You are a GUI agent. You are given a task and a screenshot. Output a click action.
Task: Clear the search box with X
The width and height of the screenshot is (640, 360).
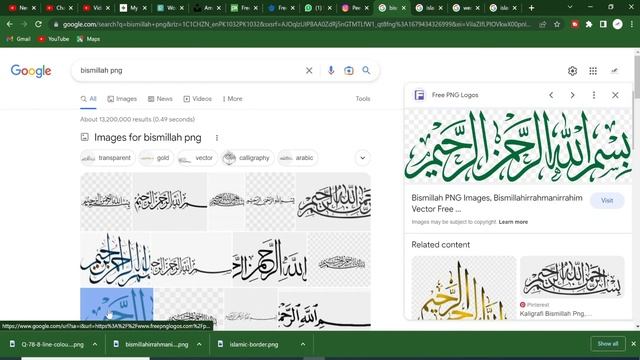(309, 71)
